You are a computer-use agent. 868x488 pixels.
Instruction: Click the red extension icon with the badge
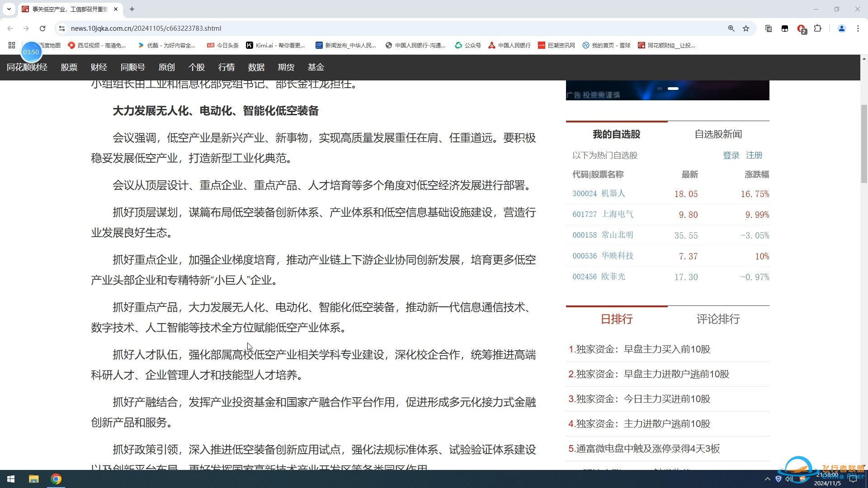801,28
